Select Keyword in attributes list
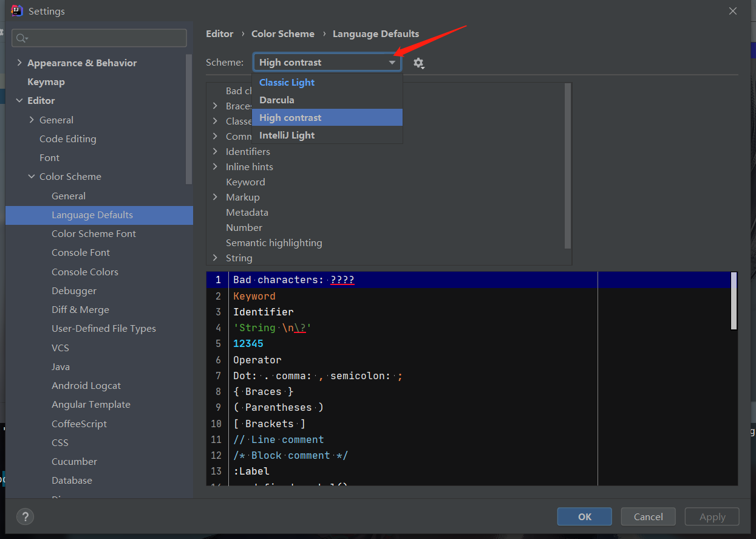Image resolution: width=756 pixels, height=539 pixels. [x=245, y=182]
